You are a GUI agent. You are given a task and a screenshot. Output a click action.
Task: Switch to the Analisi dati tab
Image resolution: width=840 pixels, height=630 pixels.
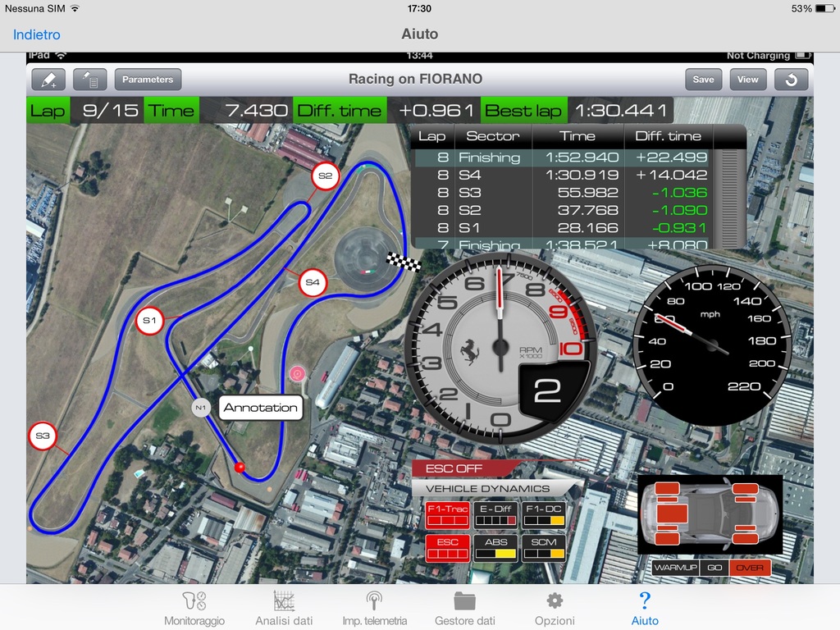[284, 609]
